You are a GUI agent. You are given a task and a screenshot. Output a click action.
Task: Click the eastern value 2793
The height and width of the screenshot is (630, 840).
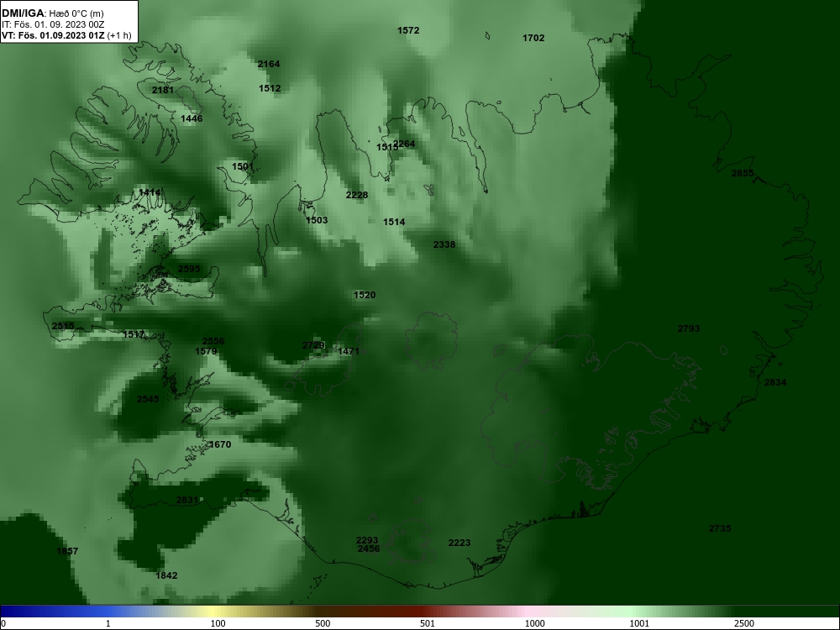coord(689,329)
